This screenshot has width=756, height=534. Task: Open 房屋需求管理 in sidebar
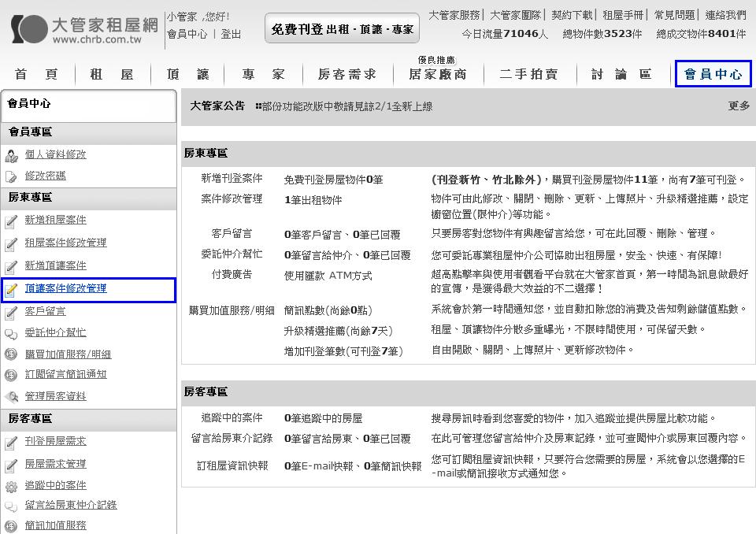(55, 464)
